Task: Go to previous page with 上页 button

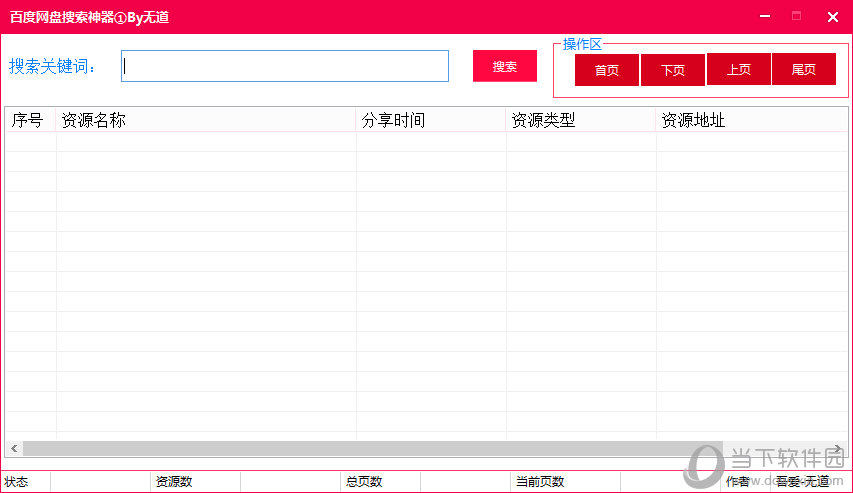Action: click(x=738, y=69)
